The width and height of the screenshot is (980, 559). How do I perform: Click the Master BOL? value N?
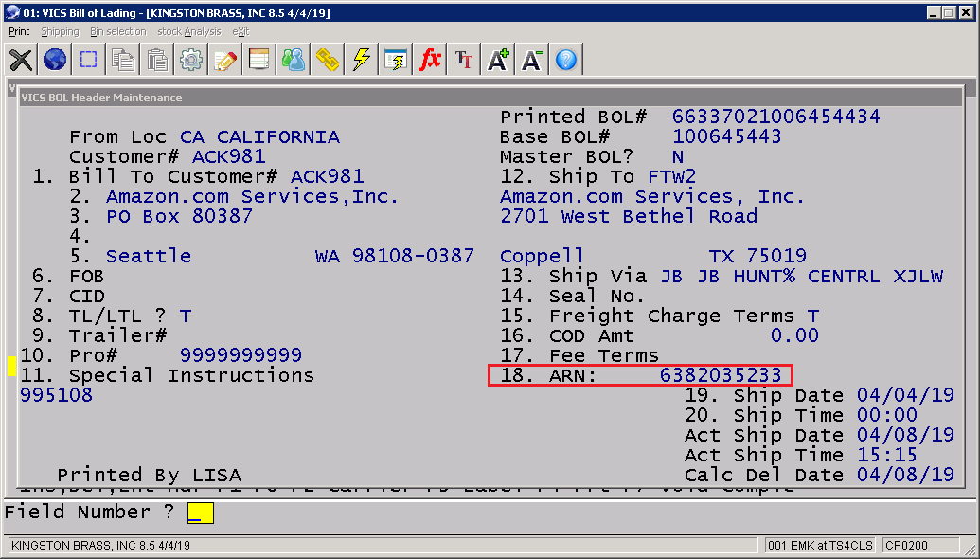coord(678,156)
